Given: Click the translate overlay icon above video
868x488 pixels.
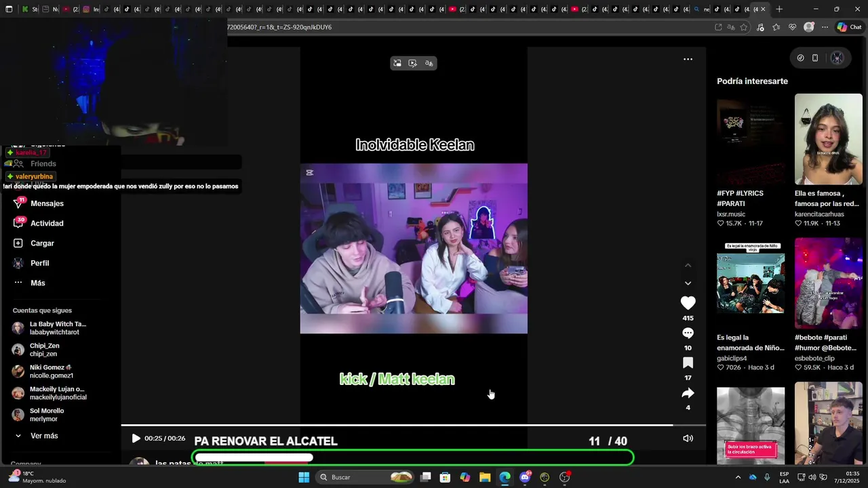Looking at the screenshot, I should [429, 63].
